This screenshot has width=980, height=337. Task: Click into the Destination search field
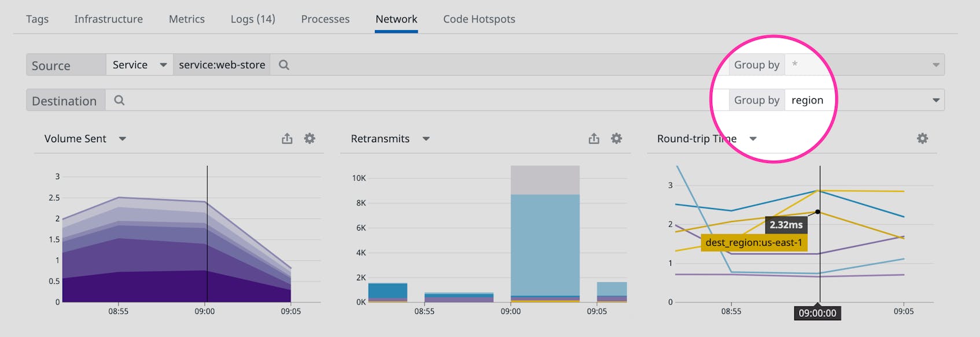click(x=405, y=100)
